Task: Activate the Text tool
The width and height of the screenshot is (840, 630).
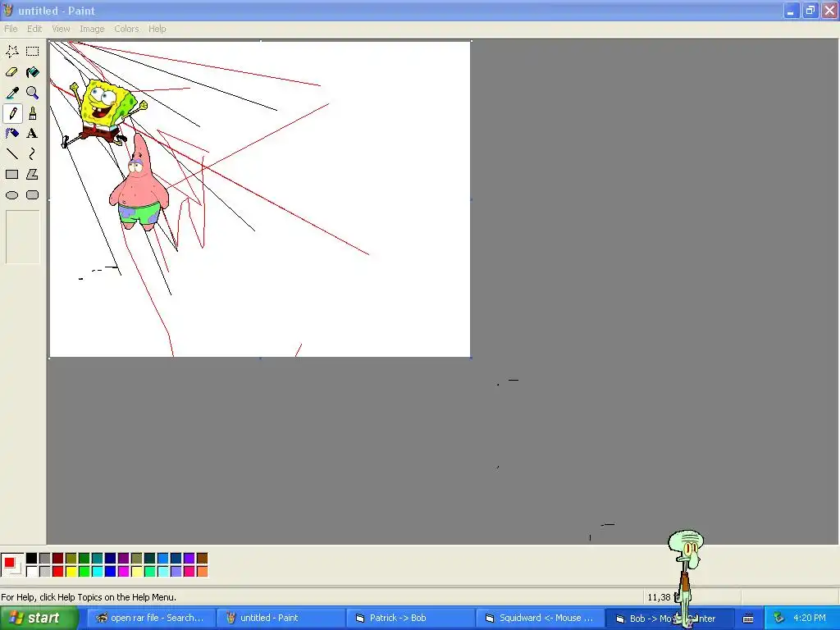Action: 33,134
